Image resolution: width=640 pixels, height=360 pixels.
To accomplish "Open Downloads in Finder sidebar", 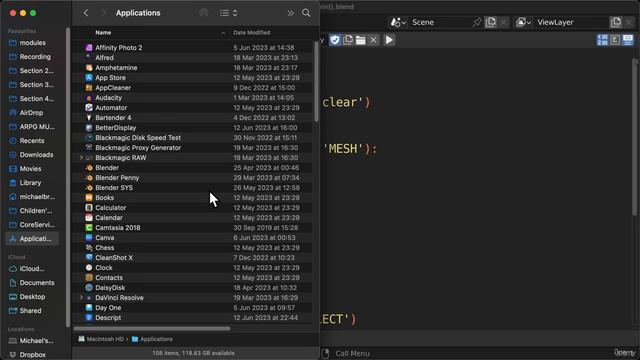I will coord(32,155).
